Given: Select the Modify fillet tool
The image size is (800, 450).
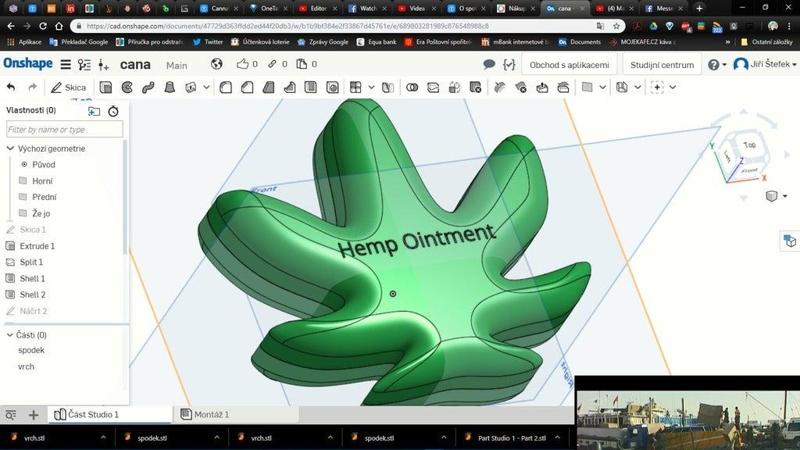Looking at the screenshot, I should [499, 87].
